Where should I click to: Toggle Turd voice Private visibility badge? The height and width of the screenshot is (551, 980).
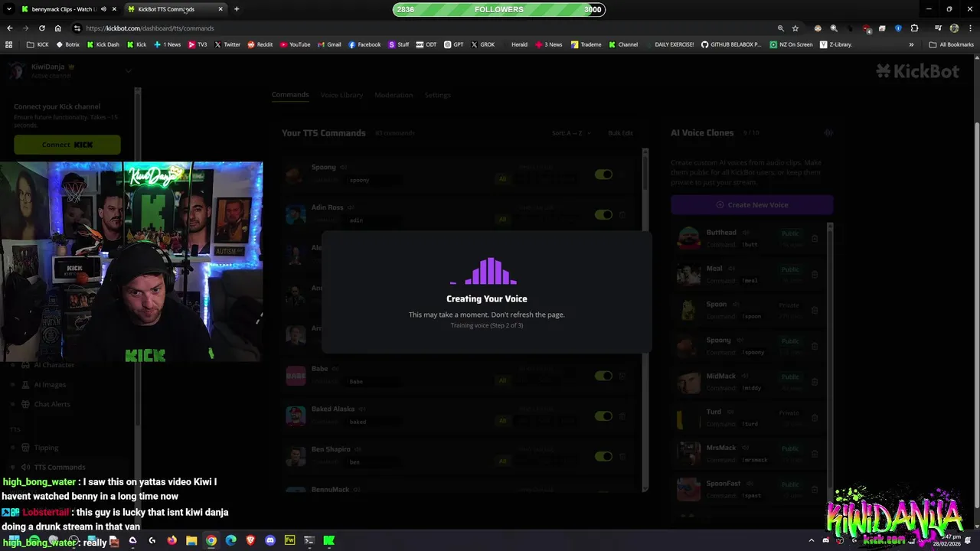coord(789,413)
